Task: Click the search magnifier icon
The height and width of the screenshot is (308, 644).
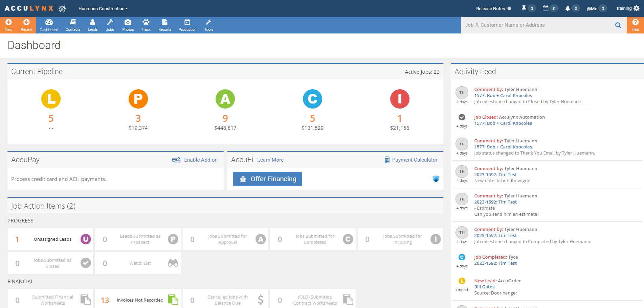Action: click(x=618, y=25)
